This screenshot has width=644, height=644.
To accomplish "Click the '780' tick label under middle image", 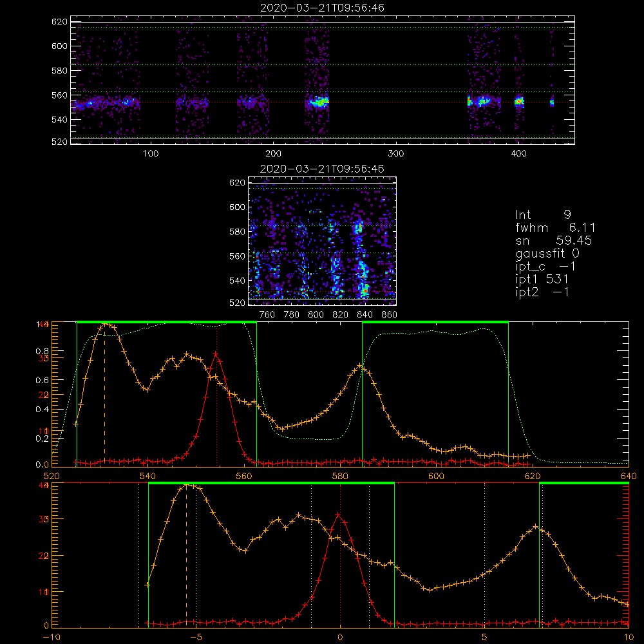I will [292, 315].
